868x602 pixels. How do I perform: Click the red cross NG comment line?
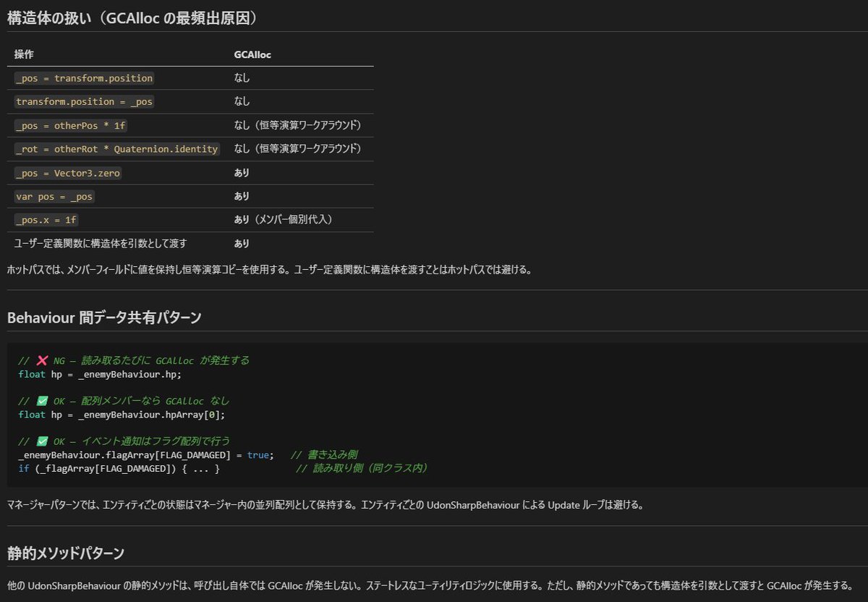134,360
